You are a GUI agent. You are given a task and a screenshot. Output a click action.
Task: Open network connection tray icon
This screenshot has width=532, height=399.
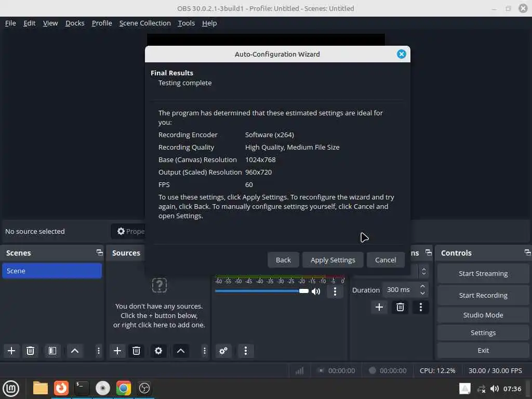tap(481, 389)
